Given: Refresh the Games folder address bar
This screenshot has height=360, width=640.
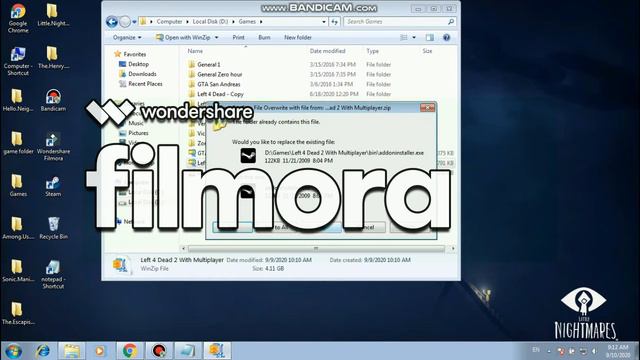Looking at the screenshot, I should pos(335,22).
